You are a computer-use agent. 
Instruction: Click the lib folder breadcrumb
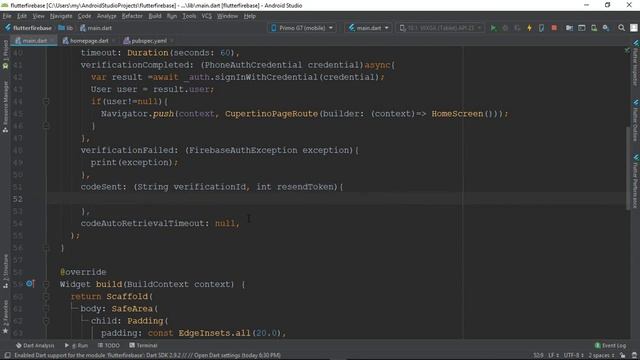(66, 28)
